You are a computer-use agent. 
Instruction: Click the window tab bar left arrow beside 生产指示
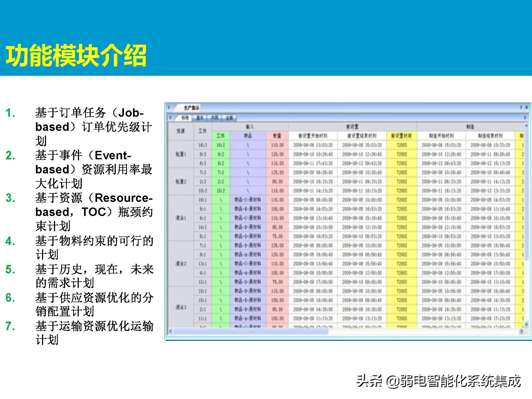coord(169,107)
